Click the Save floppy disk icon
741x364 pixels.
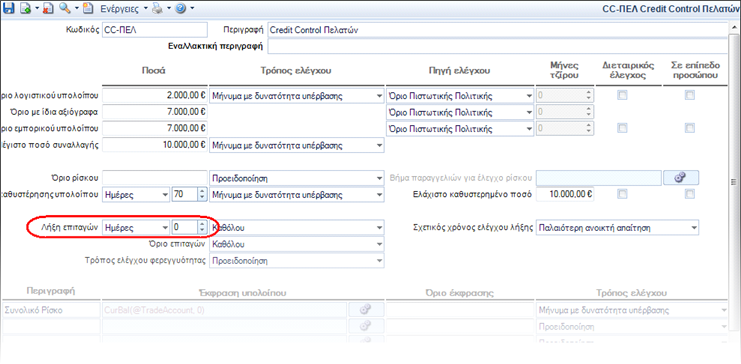[x=9, y=8]
